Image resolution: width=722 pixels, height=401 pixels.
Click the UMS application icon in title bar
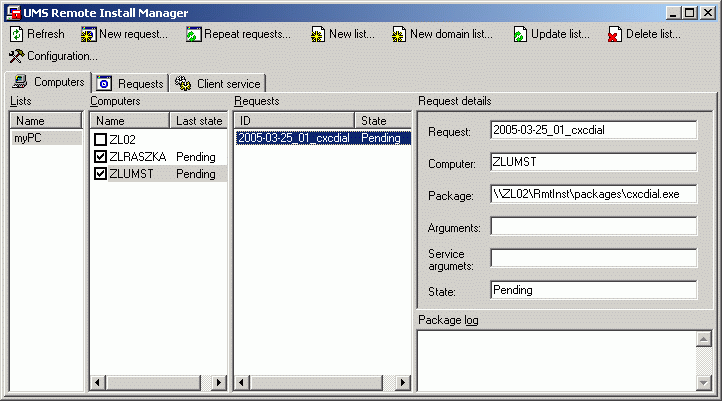tap(13, 13)
